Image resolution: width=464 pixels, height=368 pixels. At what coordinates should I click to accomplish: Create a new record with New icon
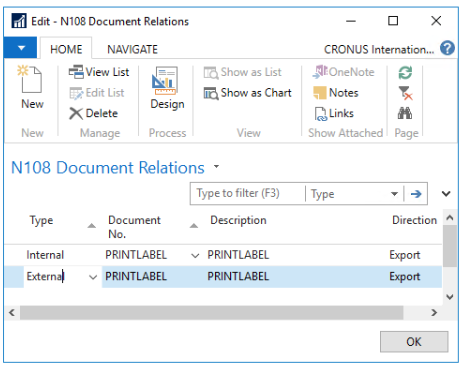pyautogui.click(x=32, y=87)
